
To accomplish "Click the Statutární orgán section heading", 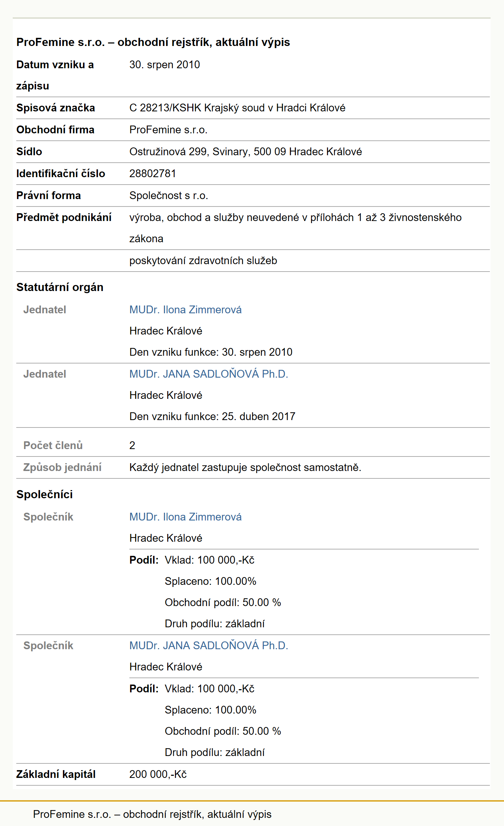I will pos(60,287).
